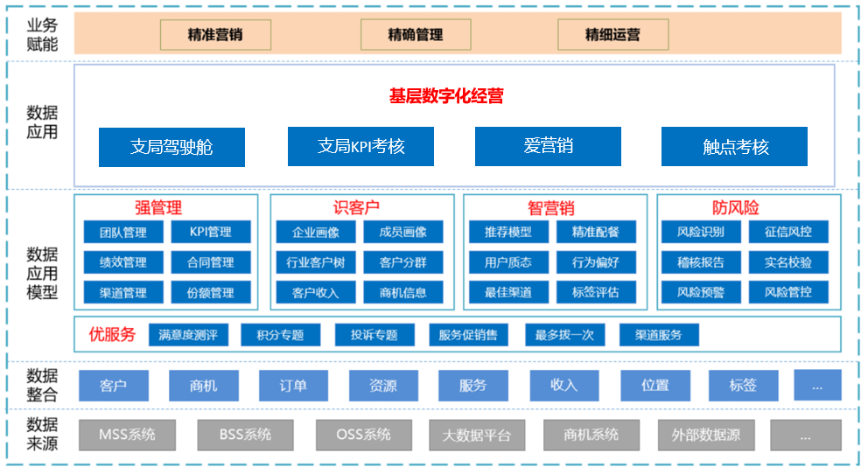Click the 基层数字化经营 heading

coord(446,96)
